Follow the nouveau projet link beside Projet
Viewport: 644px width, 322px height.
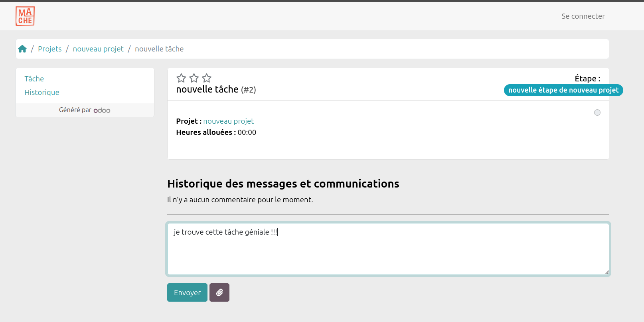click(228, 121)
